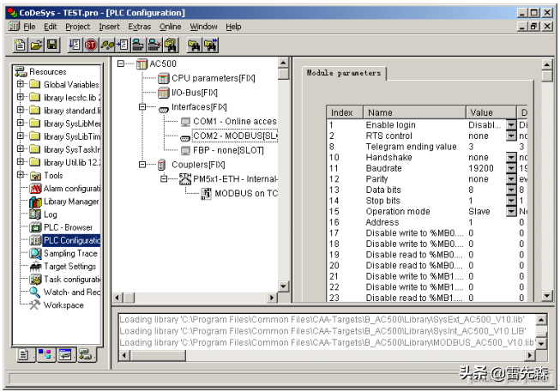This screenshot has width=560, height=392.
Task: Open the Baudrate value dropdown
Action: click(509, 169)
